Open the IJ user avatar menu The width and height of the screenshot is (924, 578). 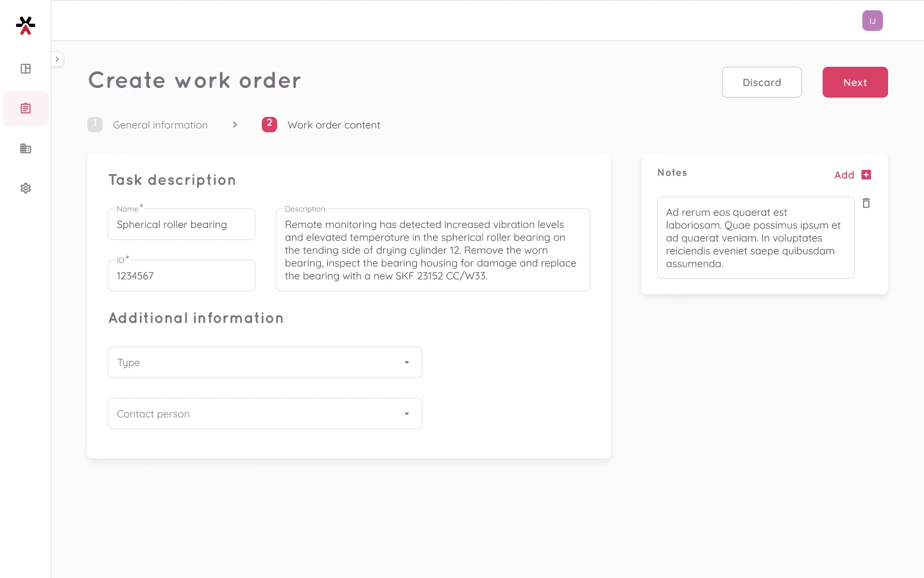point(873,21)
